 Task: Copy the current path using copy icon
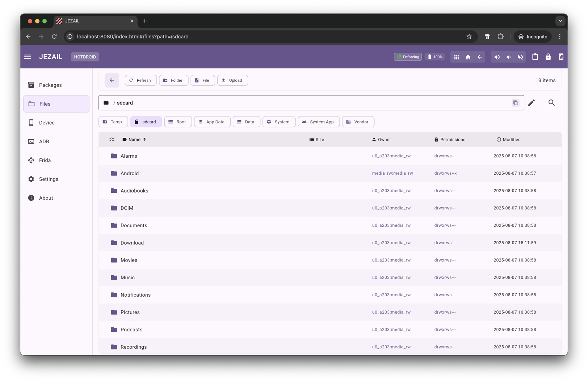515,103
